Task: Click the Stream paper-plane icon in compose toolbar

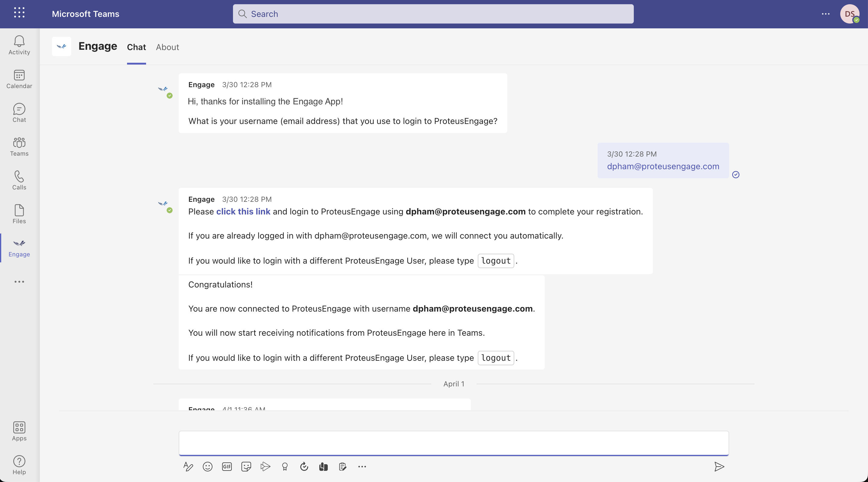Action: pos(266,467)
